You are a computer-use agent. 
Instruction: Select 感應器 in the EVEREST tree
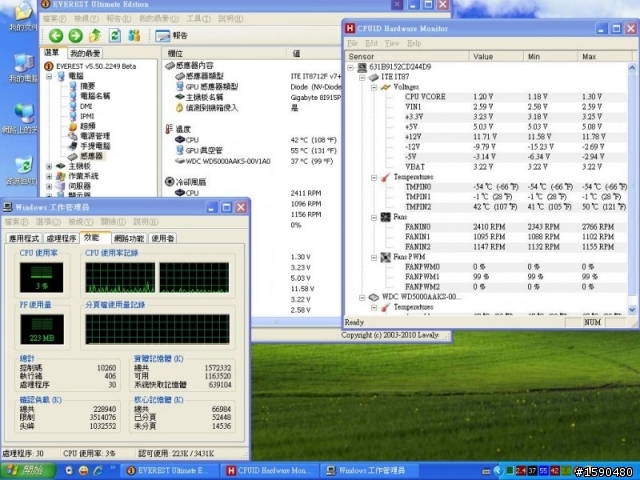click(91, 156)
